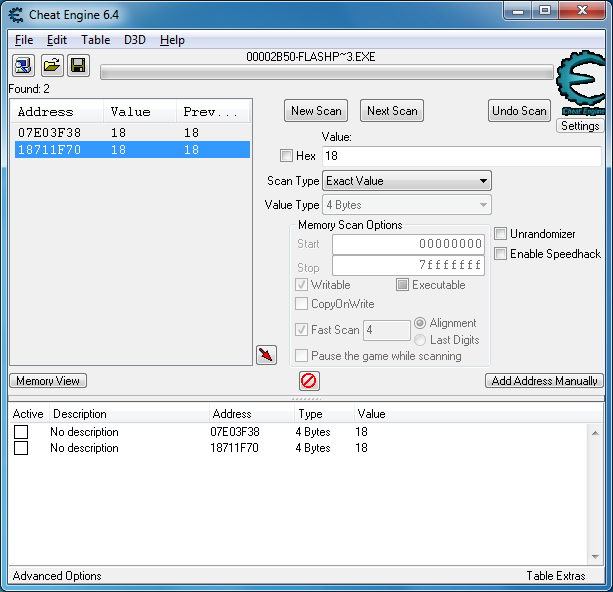
Task: Open Settings
Action: click(x=580, y=126)
